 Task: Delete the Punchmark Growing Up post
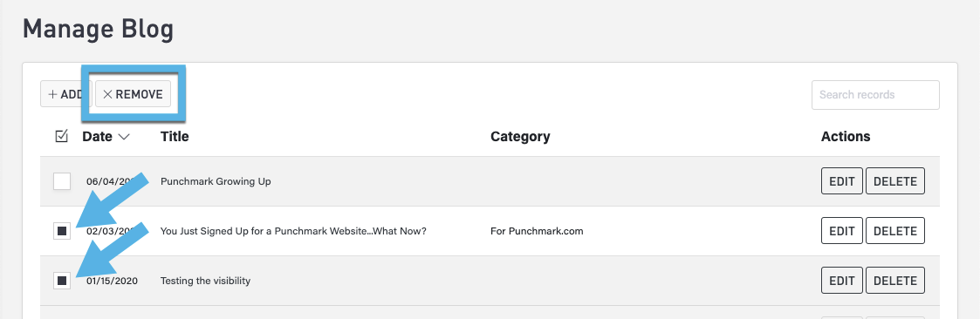coord(895,181)
